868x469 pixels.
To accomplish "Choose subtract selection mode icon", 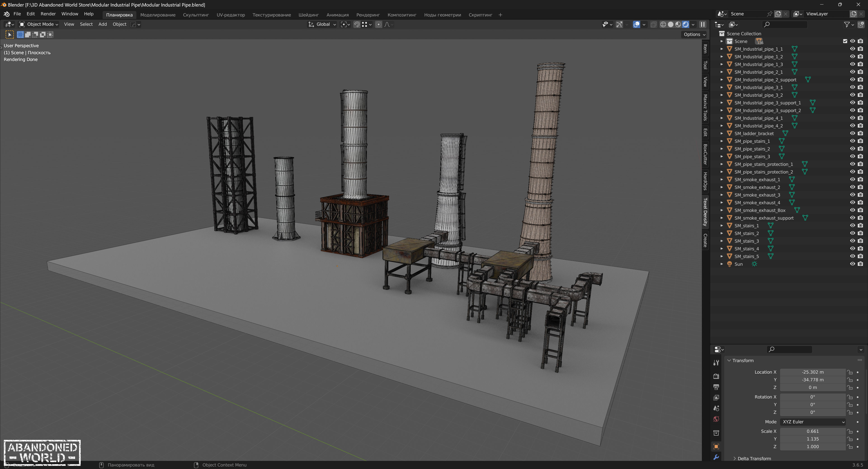I will [35, 34].
